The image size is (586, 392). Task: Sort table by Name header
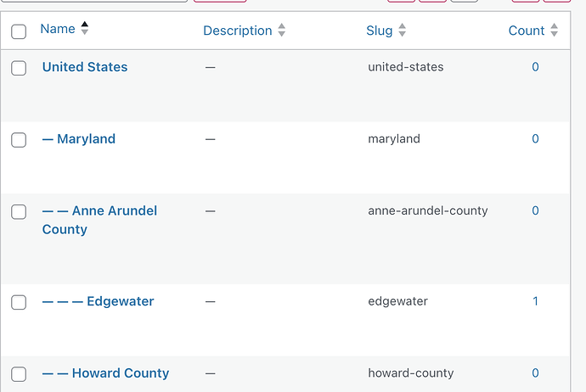tap(58, 29)
